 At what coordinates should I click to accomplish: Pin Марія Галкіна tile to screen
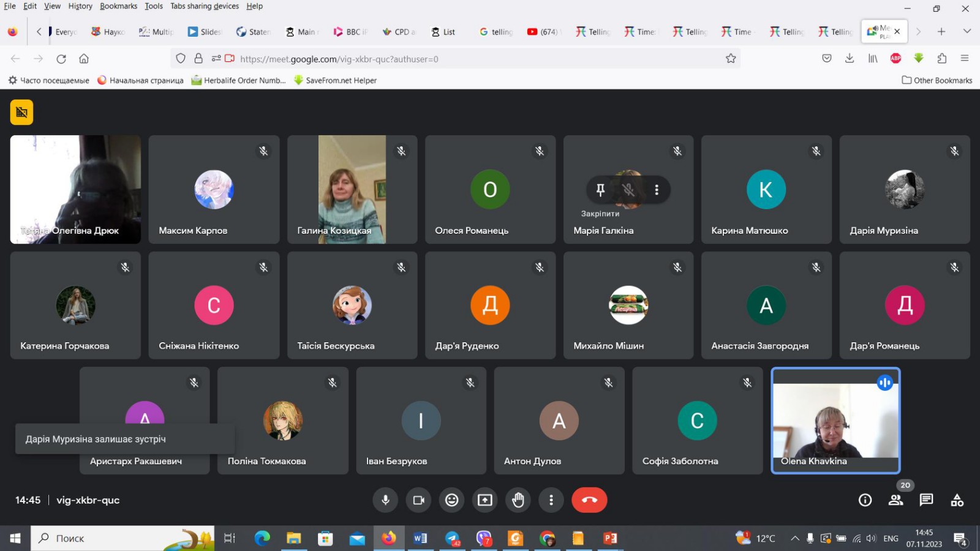point(600,190)
